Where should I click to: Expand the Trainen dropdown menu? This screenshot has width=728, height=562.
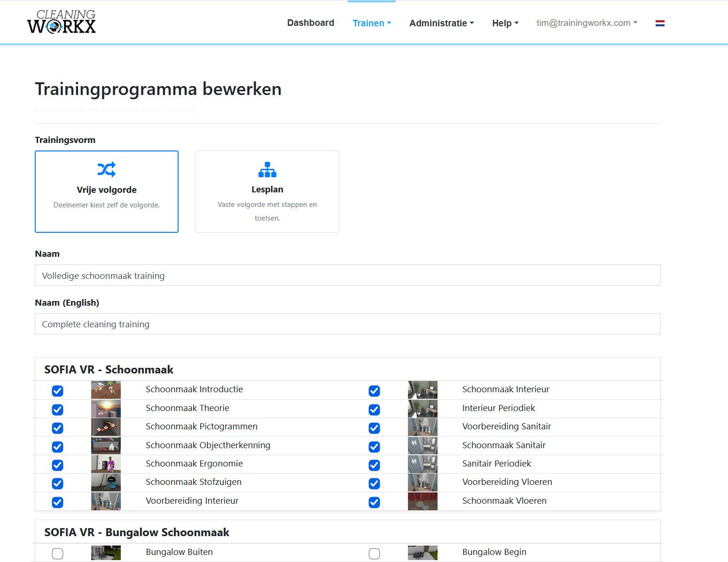pos(372,23)
